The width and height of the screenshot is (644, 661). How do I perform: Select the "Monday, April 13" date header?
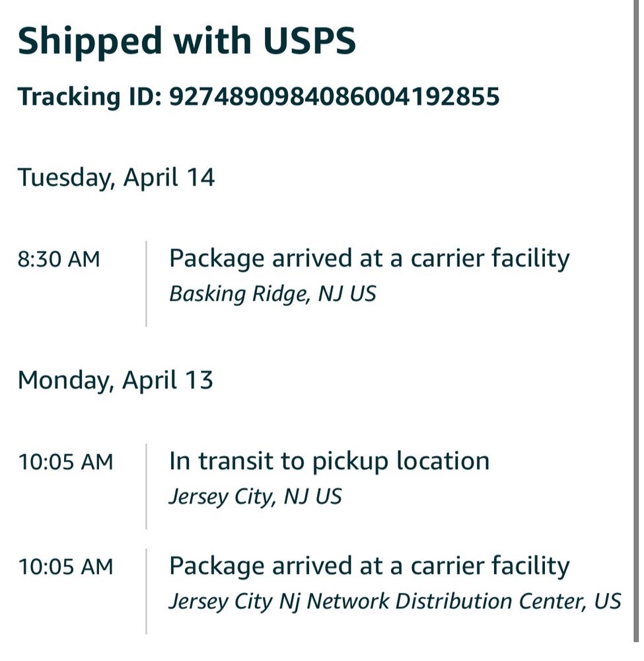115,380
